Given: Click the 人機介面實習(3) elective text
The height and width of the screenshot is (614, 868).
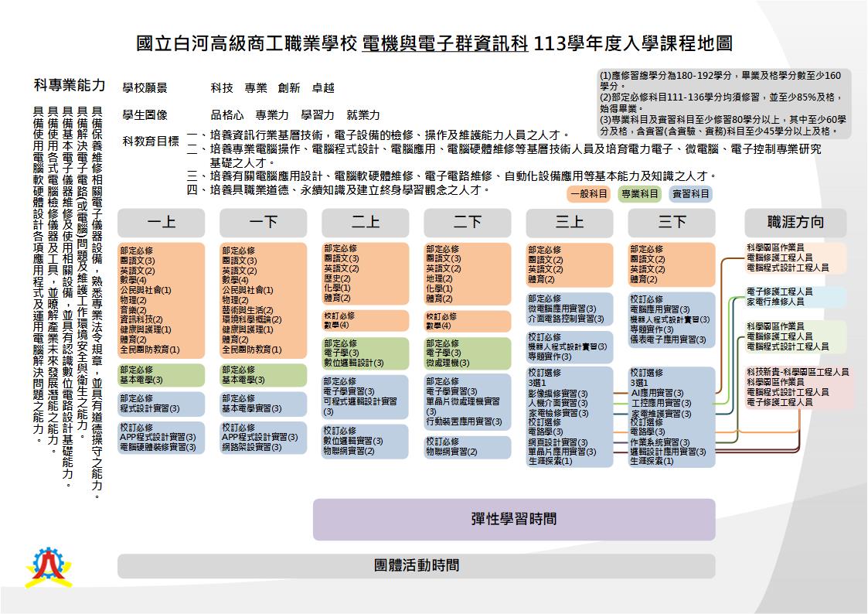Looking at the screenshot, I should tap(557, 403).
